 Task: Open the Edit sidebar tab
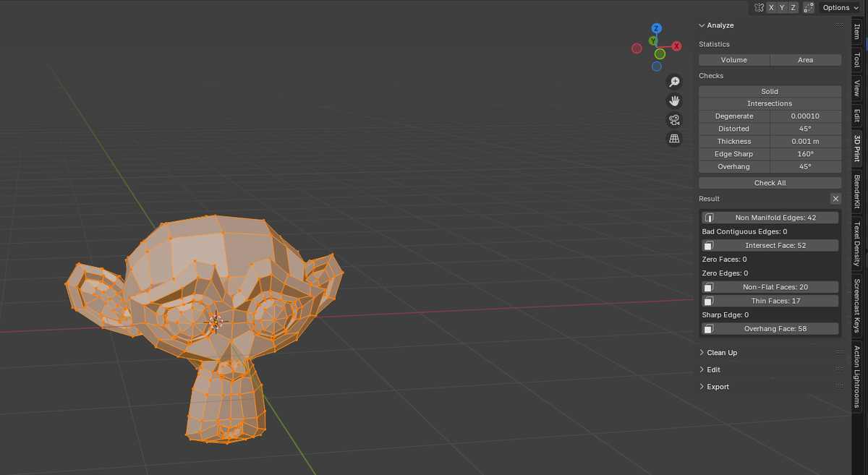point(857,116)
